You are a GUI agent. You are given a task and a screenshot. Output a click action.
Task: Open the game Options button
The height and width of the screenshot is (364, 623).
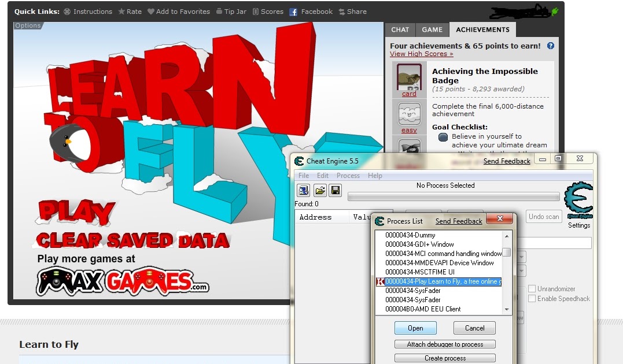point(28,25)
